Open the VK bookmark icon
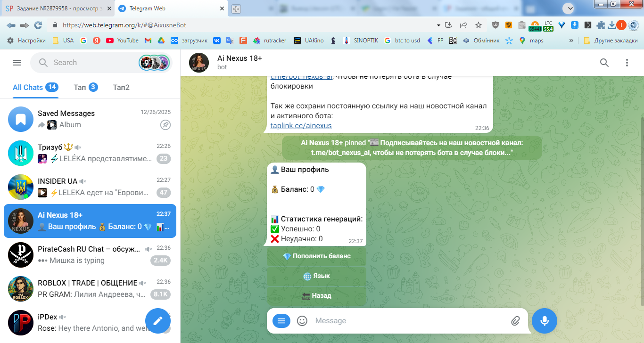The image size is (644, 343). [217, 41]
